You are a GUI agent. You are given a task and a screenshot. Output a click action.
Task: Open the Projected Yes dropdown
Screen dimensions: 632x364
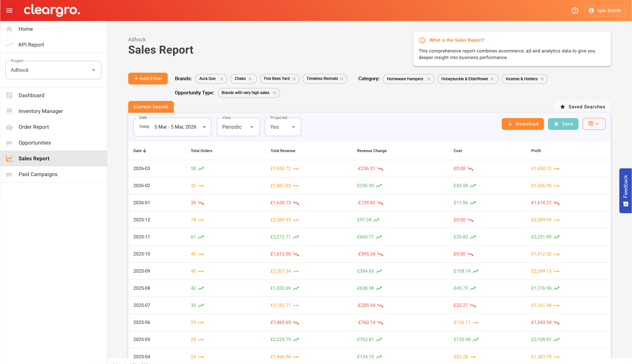(283, 127)
